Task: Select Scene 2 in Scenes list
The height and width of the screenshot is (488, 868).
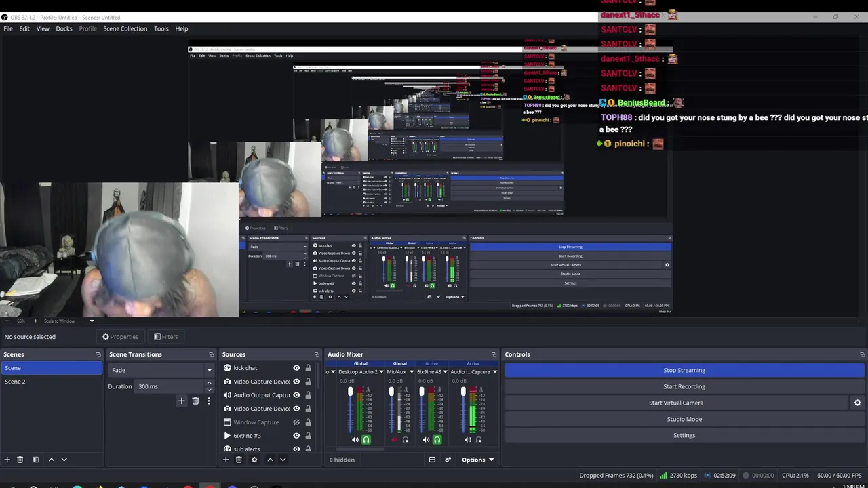Action: (52, 382)
